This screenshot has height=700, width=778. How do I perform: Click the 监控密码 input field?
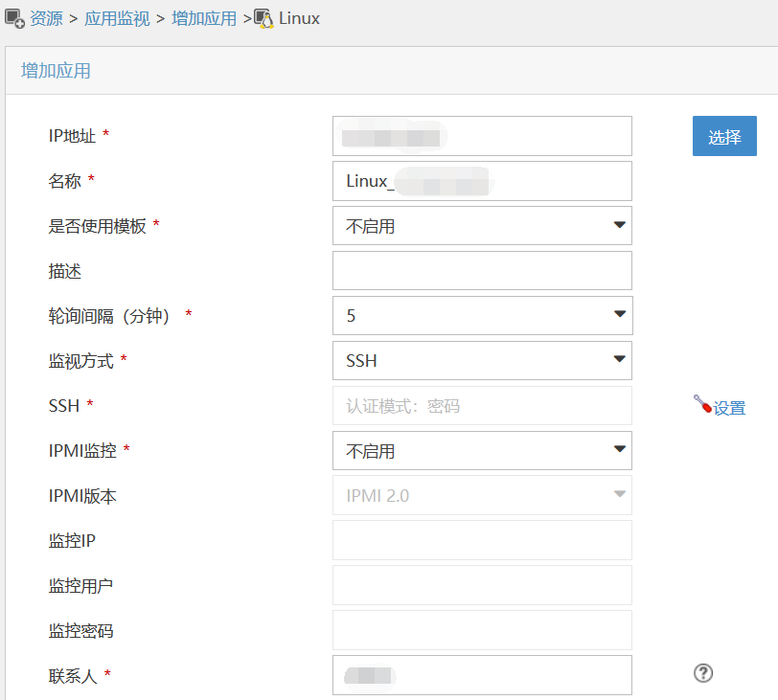482,630
